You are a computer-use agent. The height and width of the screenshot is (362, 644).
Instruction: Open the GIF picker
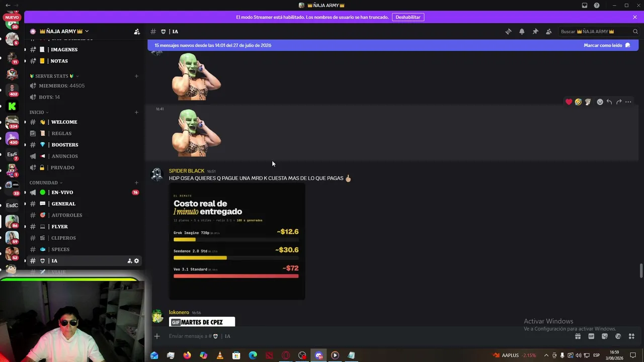591,336
